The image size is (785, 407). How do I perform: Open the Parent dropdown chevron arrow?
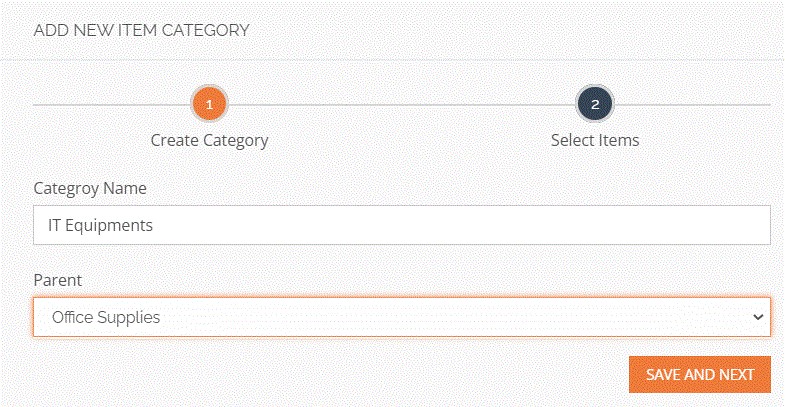pyautogui.click(x=755, y=317)
